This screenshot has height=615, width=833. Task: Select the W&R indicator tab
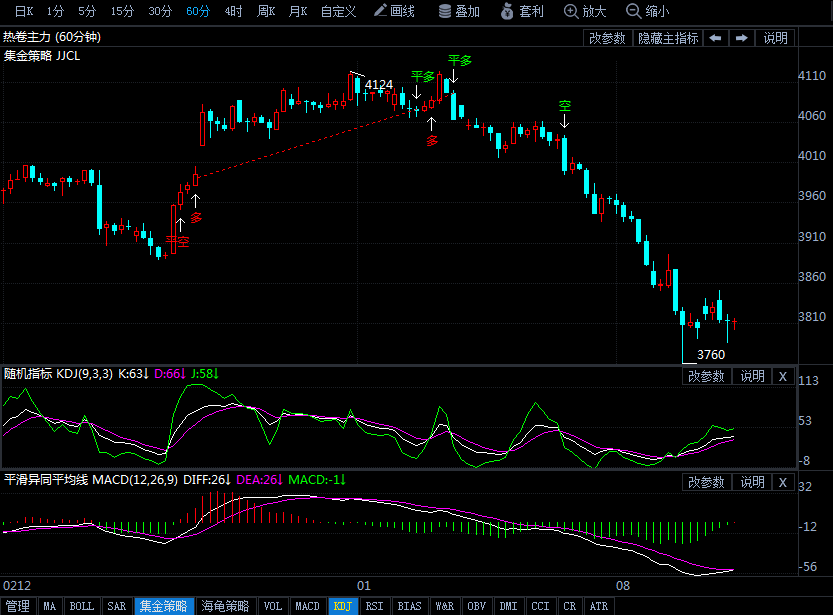(445, 606)
